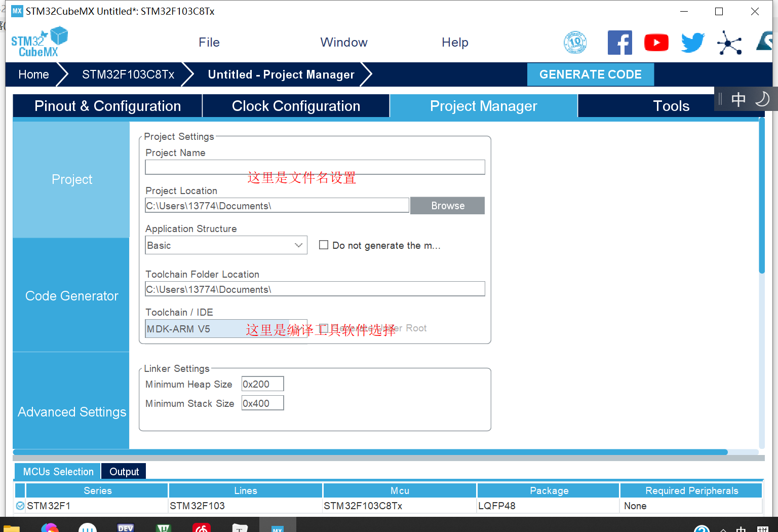The height and width of the screenshot is (532, 778).
Task: Click the vertical scrollbar of settings panel
Action: [x=761, y=196]
